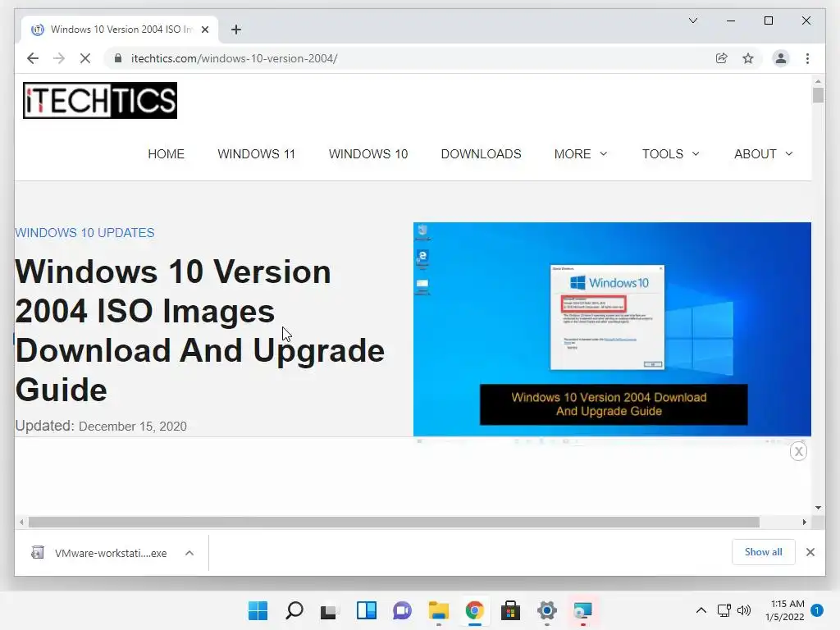
Task: Open the notification badge
Action: pyautogui.click(x=817, y=610)
